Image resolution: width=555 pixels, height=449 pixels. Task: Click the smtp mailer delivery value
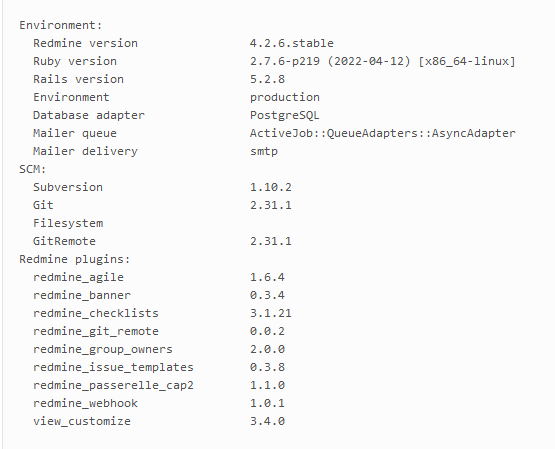coord(264,151)
